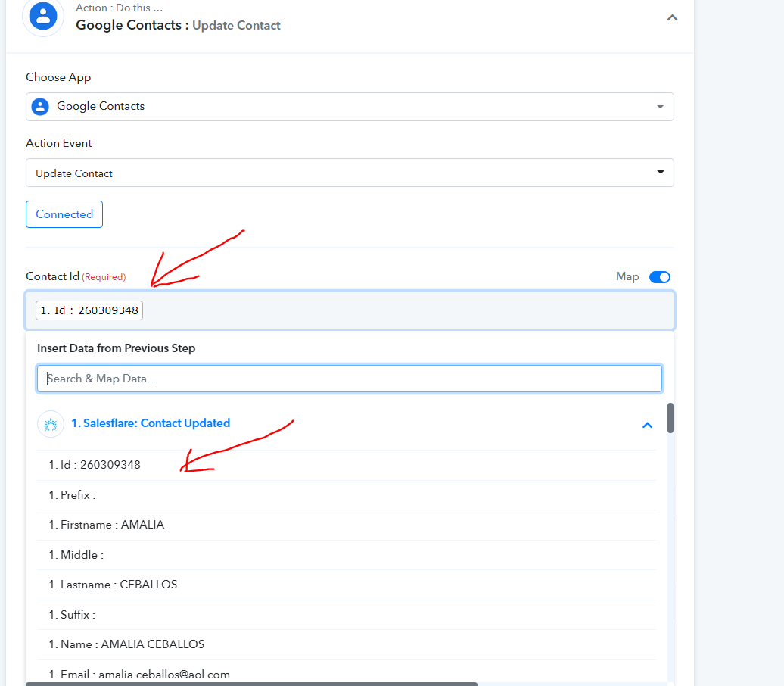
Task: Select the 1. Suffix row
Action: coord(347,615)
